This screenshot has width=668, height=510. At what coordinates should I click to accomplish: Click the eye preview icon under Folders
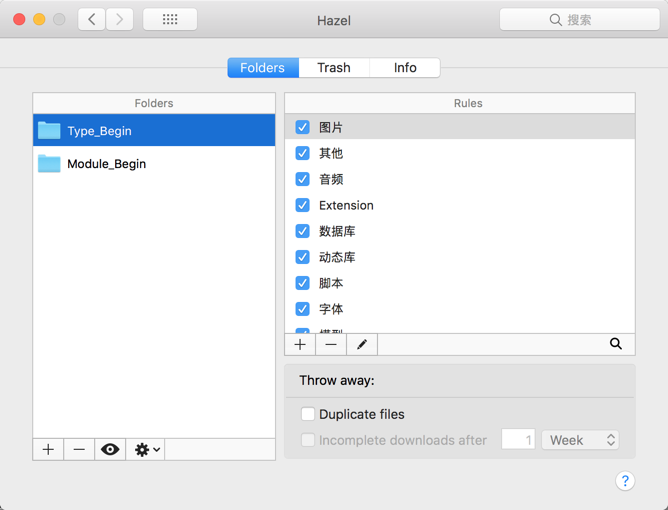[110, 449]
